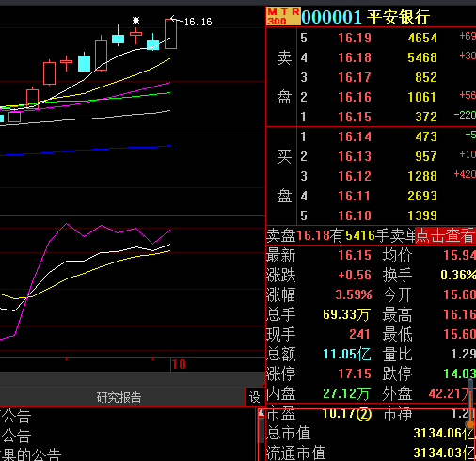Screen dimensions: 476x461
Task: Click the 换手 value 0.36%
Action: 458,275
